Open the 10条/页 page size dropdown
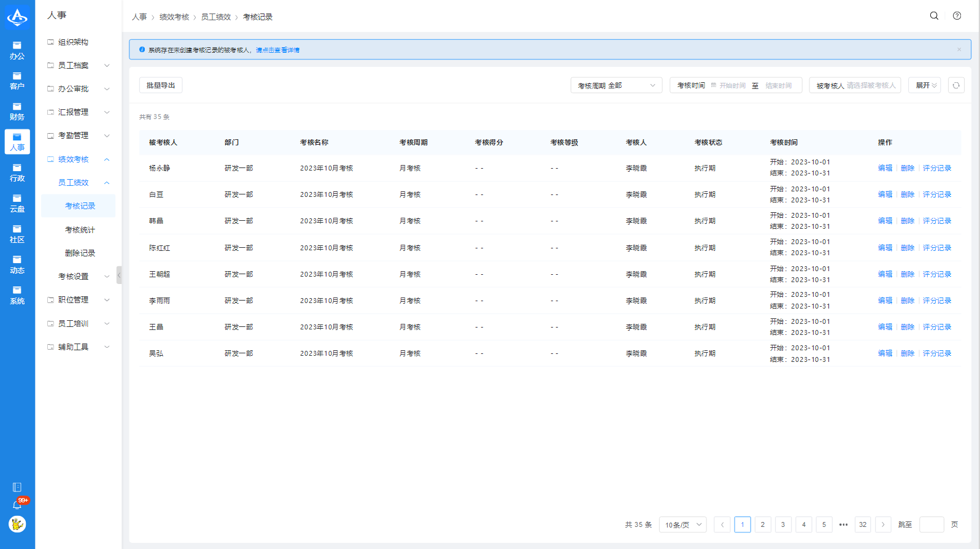Viewport: 980px width, 549px height. [683, 524]
